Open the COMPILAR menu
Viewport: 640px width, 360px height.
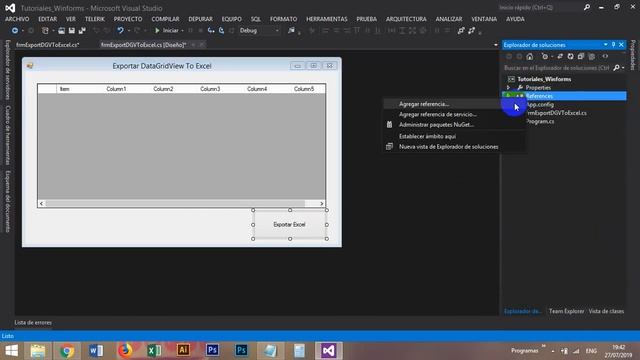(x=165, y=19)
